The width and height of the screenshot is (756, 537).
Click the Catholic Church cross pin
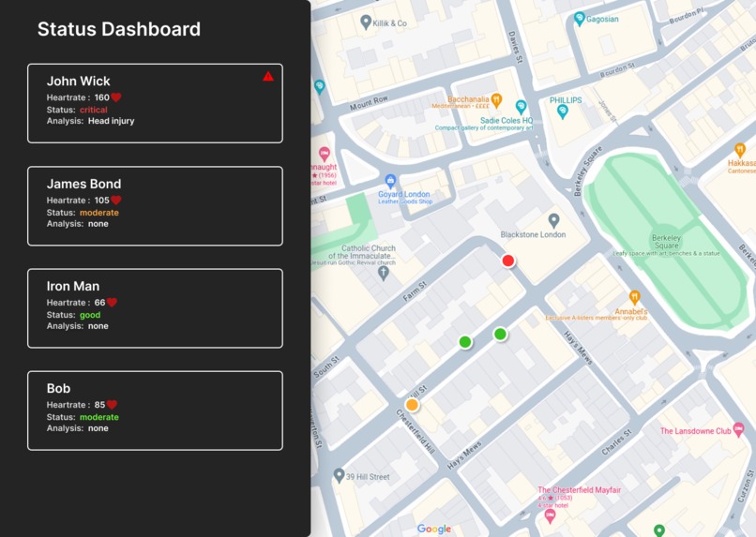pos(384,273)
